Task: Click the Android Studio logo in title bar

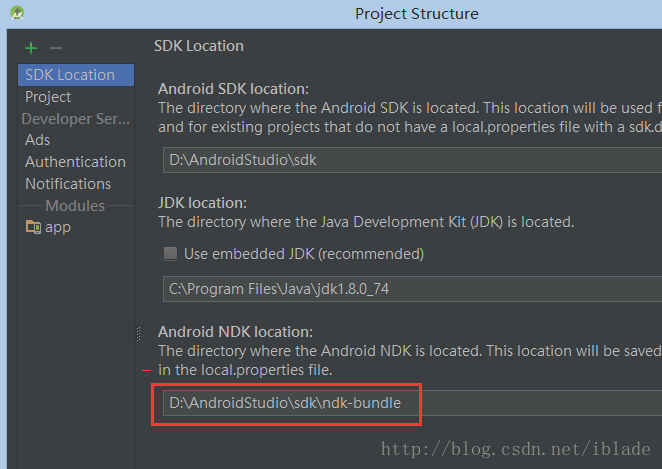Action: pos(17,13)
